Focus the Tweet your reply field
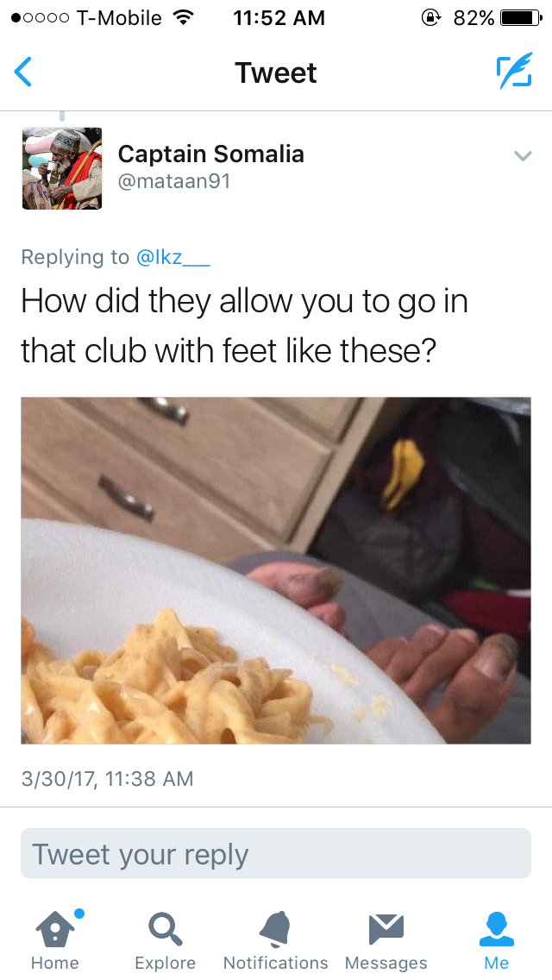 point(276,853)
